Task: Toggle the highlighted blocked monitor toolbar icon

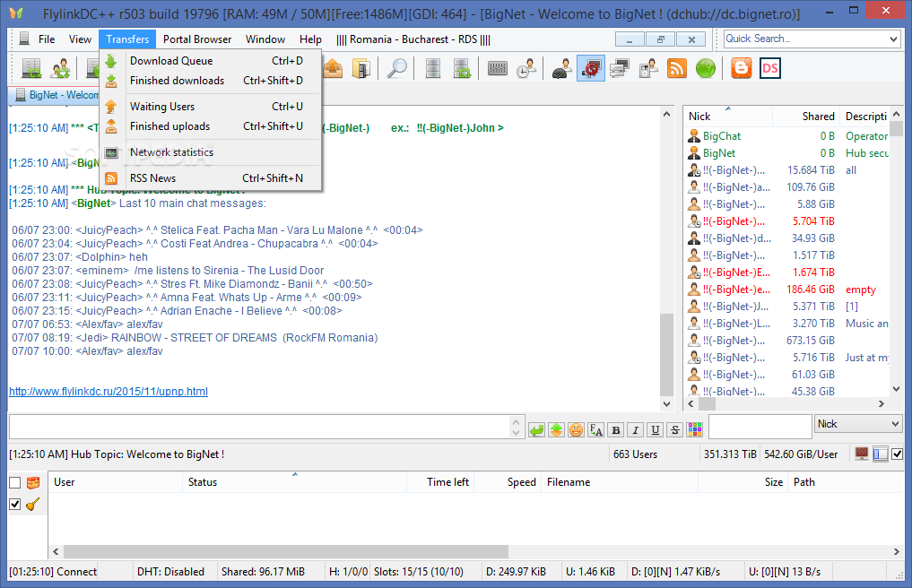Action: point(591,69)
